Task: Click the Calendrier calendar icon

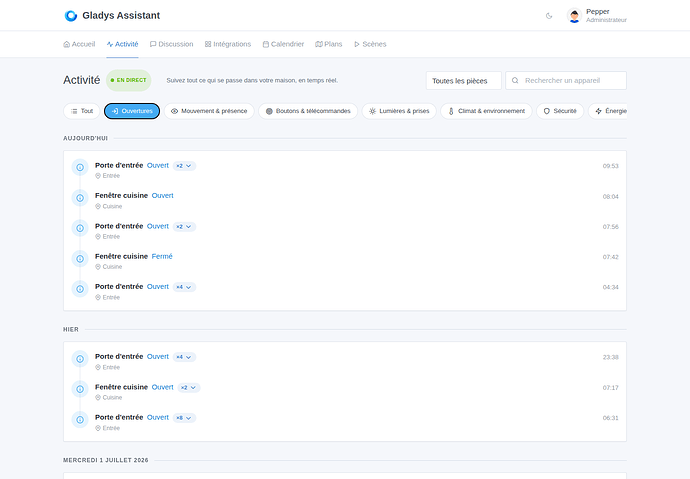Action: [x=266, y=44]
